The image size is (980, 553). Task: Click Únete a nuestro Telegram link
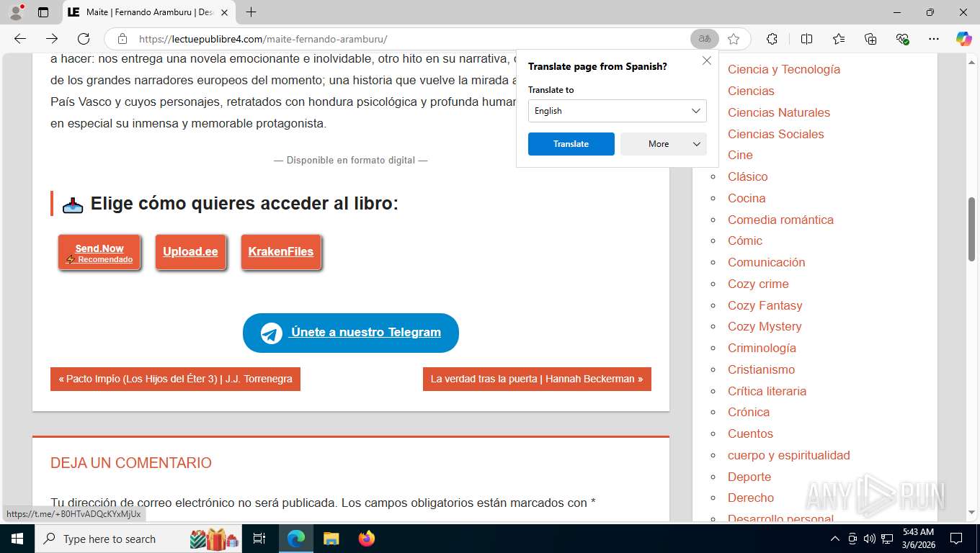pos(365,332)
